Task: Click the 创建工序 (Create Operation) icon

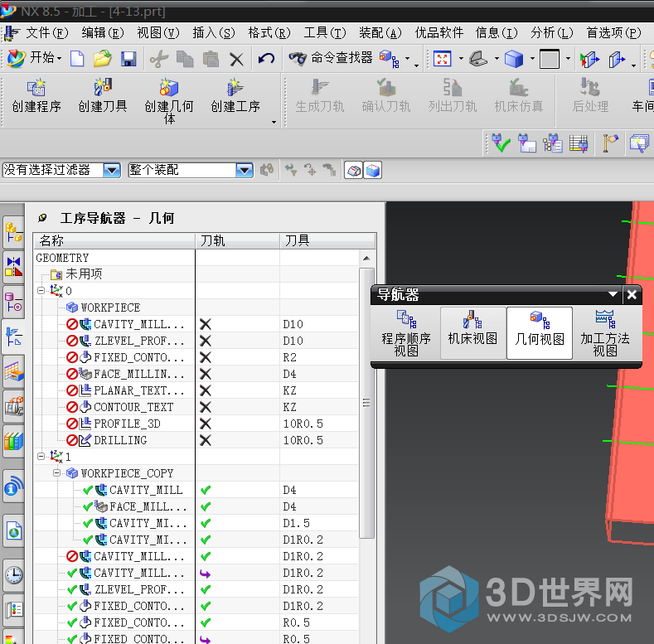Action: click(235, 88)
